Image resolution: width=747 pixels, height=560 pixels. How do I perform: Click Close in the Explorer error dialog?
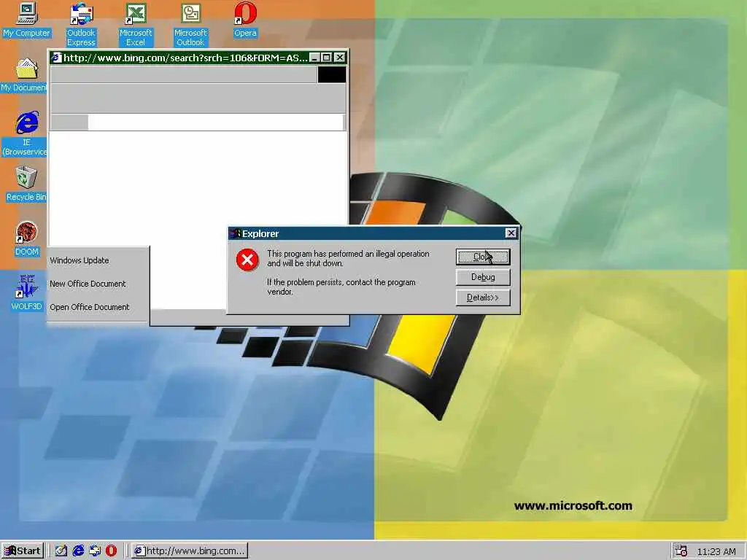point(483,257)
